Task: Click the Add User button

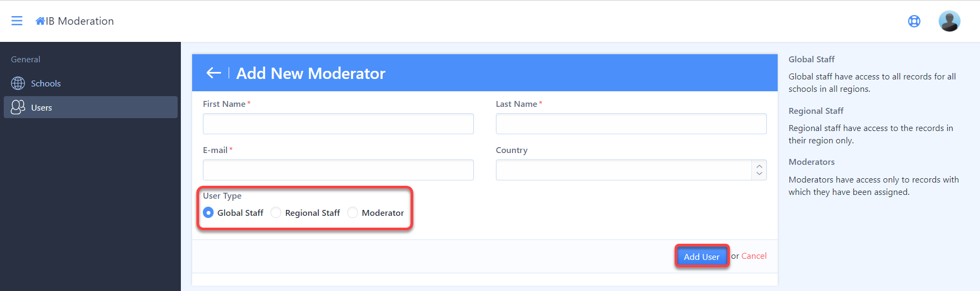Action: pos(701,257)
